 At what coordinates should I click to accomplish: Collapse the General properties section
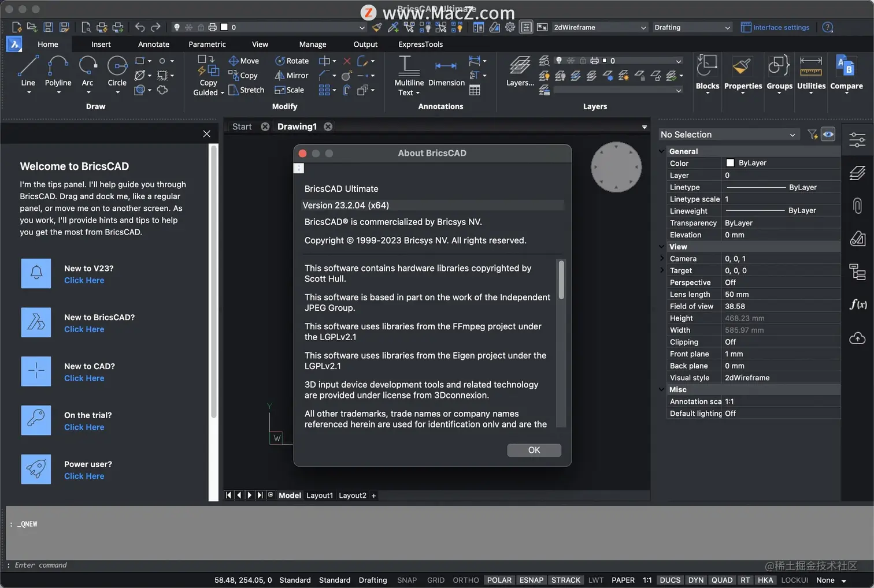click(662, 151)
